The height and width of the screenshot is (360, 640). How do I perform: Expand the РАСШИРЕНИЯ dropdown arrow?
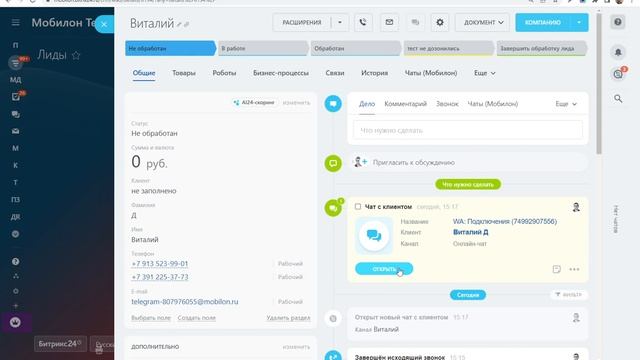click(x=340, y=22)
